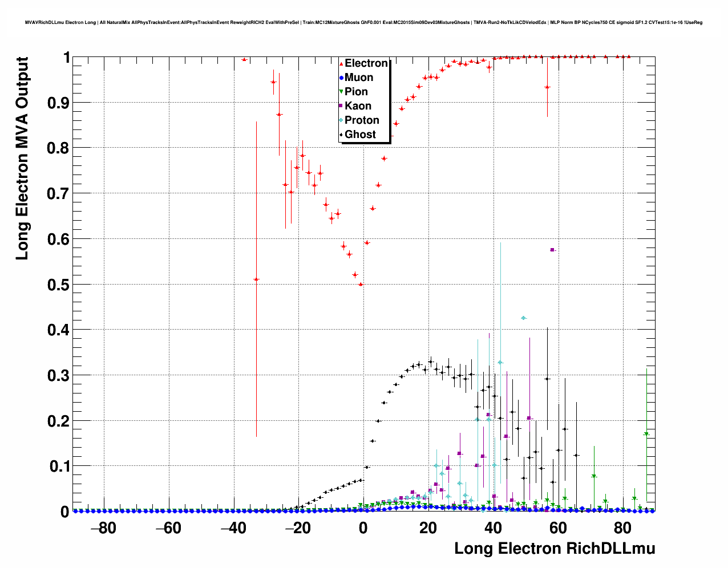Click the red triangle Electron legend marker
Screen dimensions: 728x568
341,63
